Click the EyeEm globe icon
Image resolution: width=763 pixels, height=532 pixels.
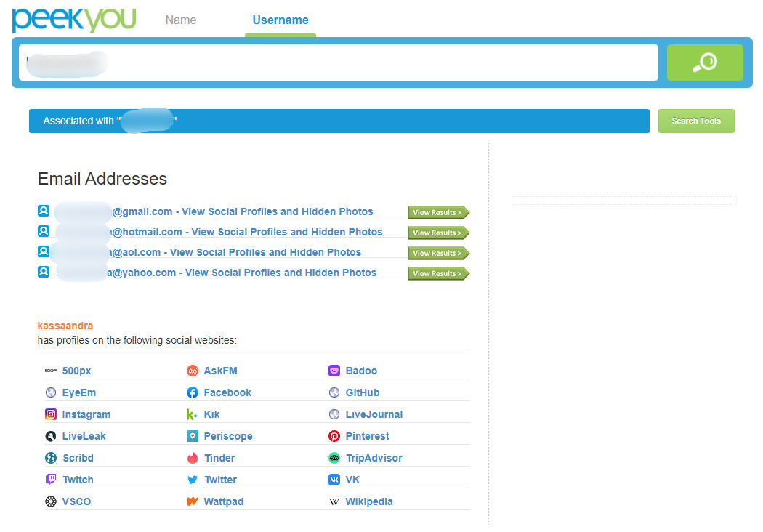point(51,392)
